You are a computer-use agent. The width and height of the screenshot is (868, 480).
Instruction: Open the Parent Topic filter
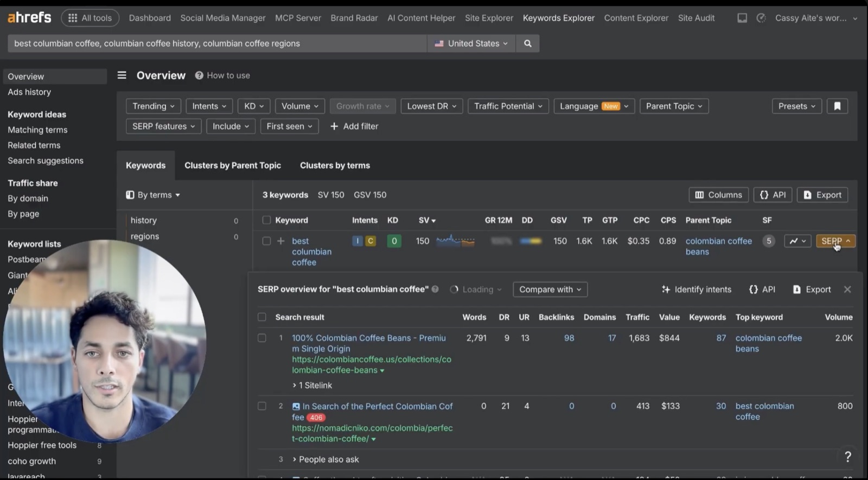point(674,106)
